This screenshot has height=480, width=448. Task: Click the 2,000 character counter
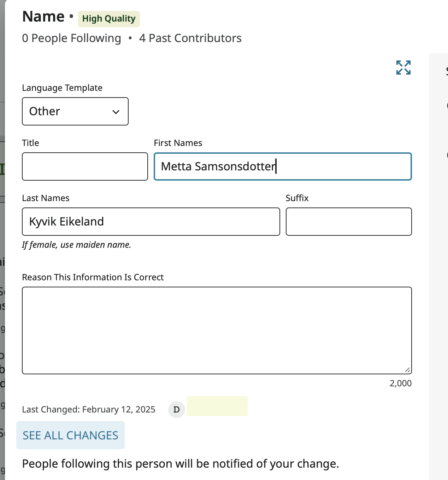pyautogui.click(x=400, y=383)
